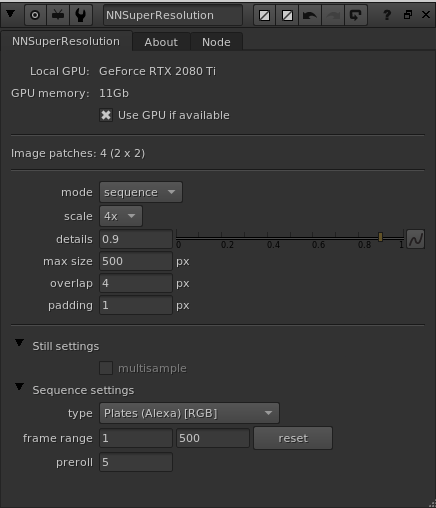
Task: Switch to the Node tab
Action: (216, 42)
